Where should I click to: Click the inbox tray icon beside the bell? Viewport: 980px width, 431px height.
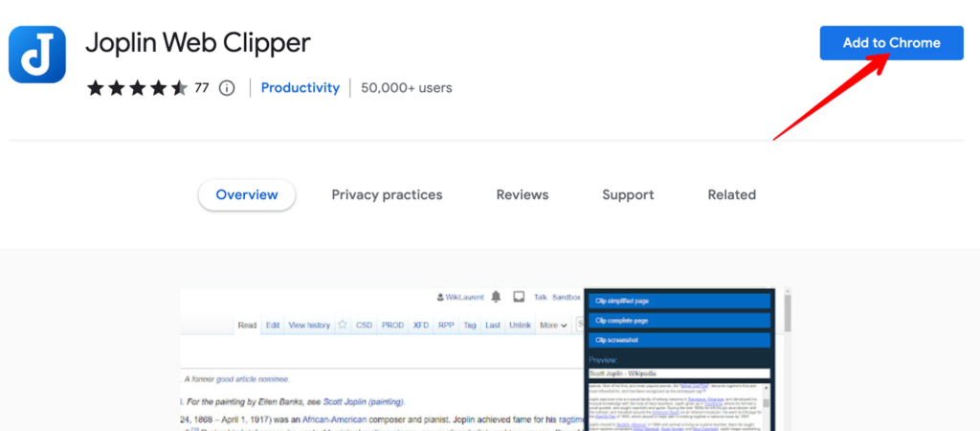click(x=519, y=297)
